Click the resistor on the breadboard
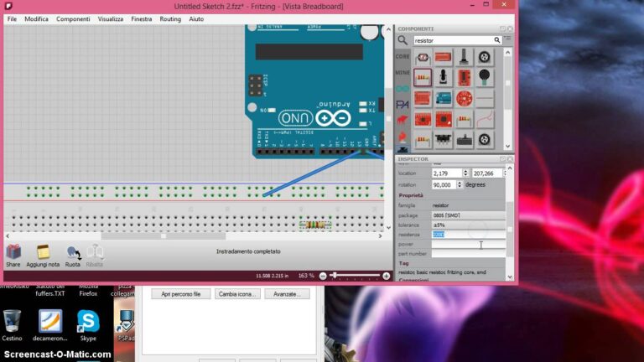The height and width of the screenshot is (362, 644). (x=315, y=225)
